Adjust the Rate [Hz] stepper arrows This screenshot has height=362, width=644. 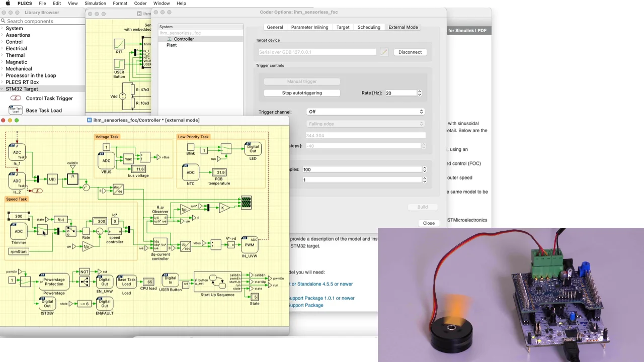(420, 93)
